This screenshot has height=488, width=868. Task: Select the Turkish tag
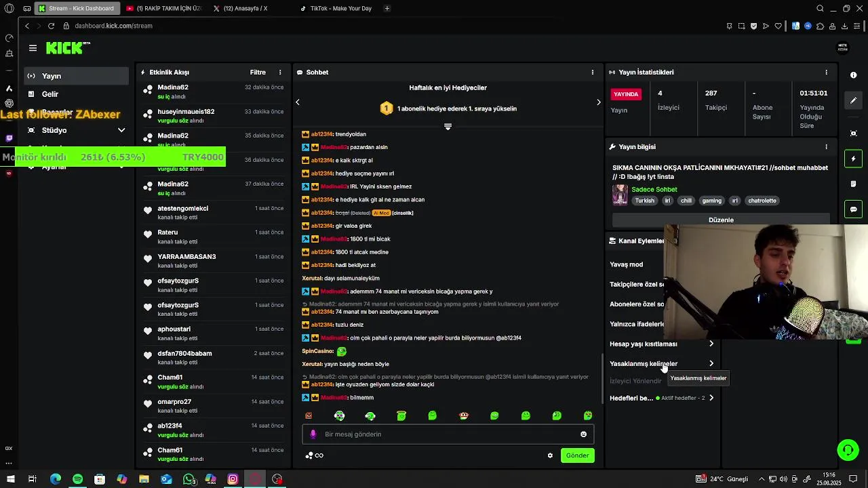(x=645, y=201)
